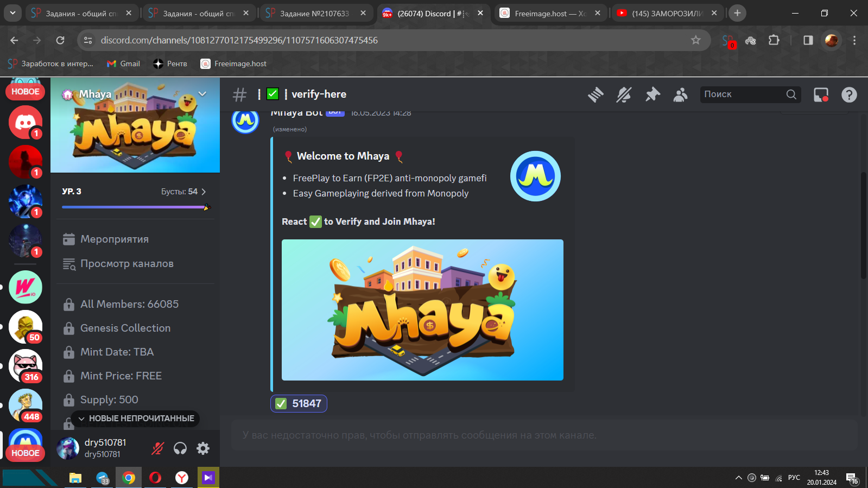Bookmark page with star icon
The width and height of the screenshot is (868, 488).
pyautogui.click(x=696, y=40)
